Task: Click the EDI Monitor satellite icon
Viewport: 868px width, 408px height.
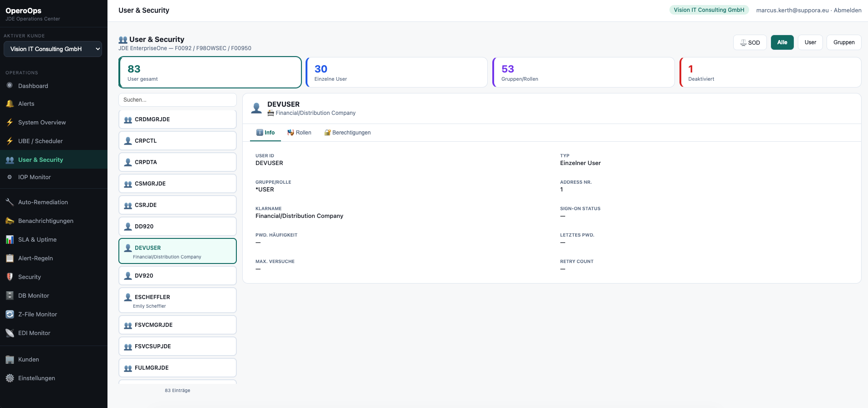Action: [x=10, y=333]
